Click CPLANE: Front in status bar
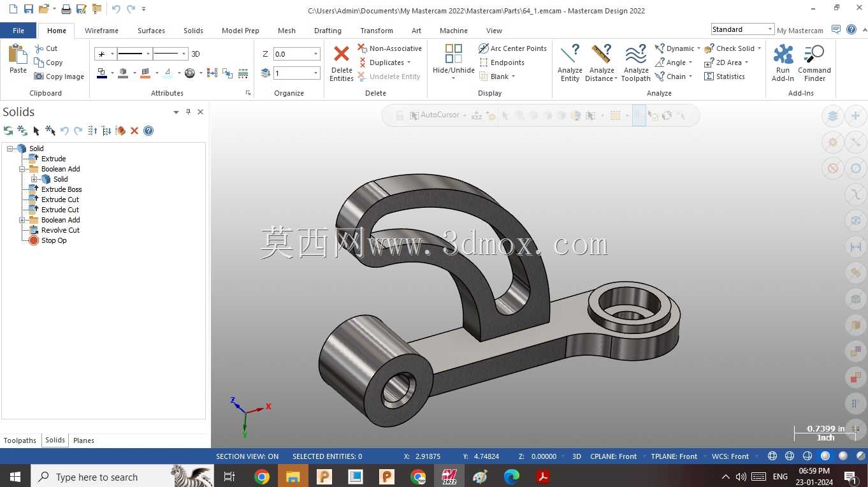Viewport: 868px width, 487px height. (x=614, y=456)
